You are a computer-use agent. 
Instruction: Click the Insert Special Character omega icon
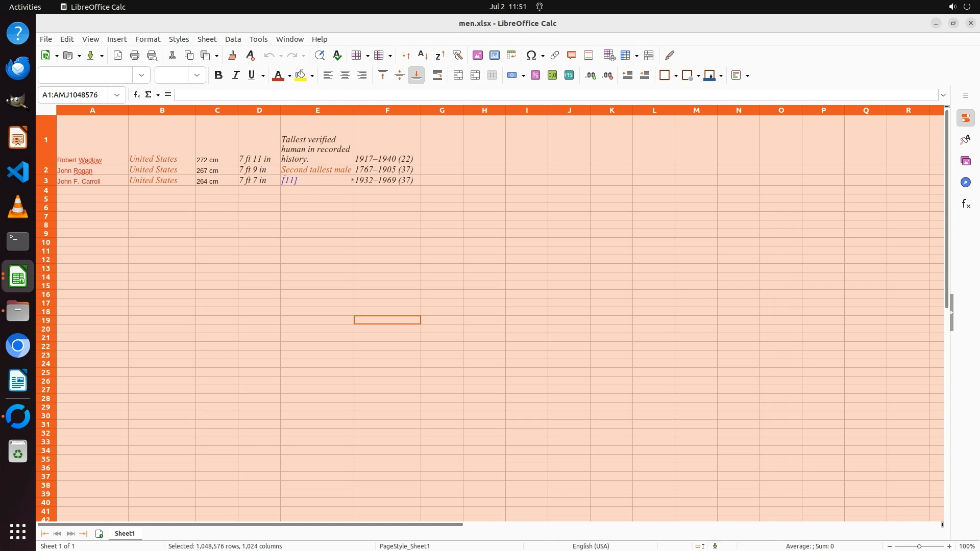[531, 55]
